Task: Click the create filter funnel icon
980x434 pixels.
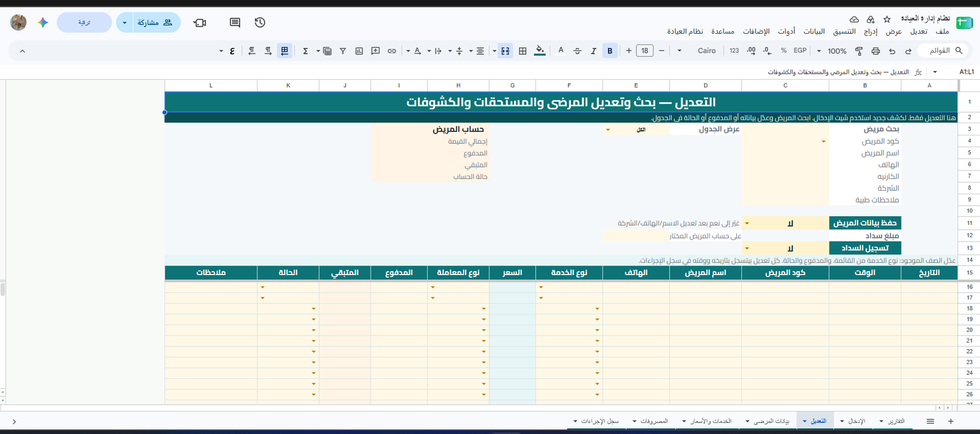Action: (x=343, y=51)
